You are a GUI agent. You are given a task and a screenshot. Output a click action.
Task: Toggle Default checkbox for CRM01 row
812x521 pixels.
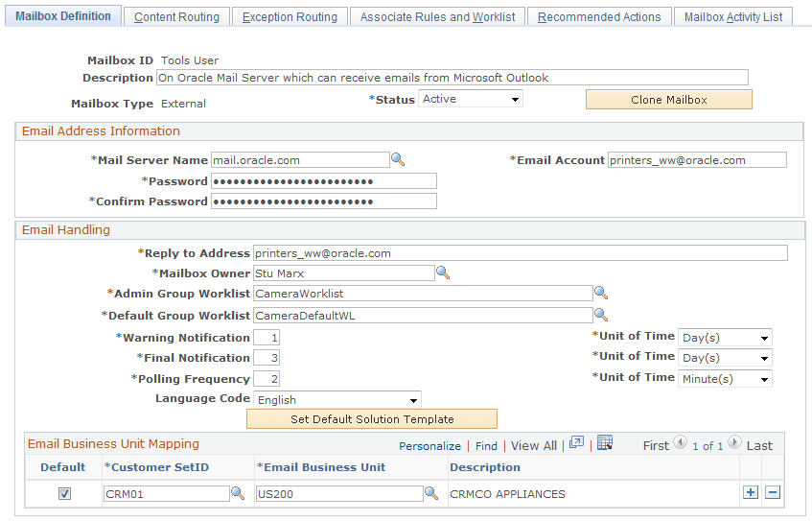(64, 493)
